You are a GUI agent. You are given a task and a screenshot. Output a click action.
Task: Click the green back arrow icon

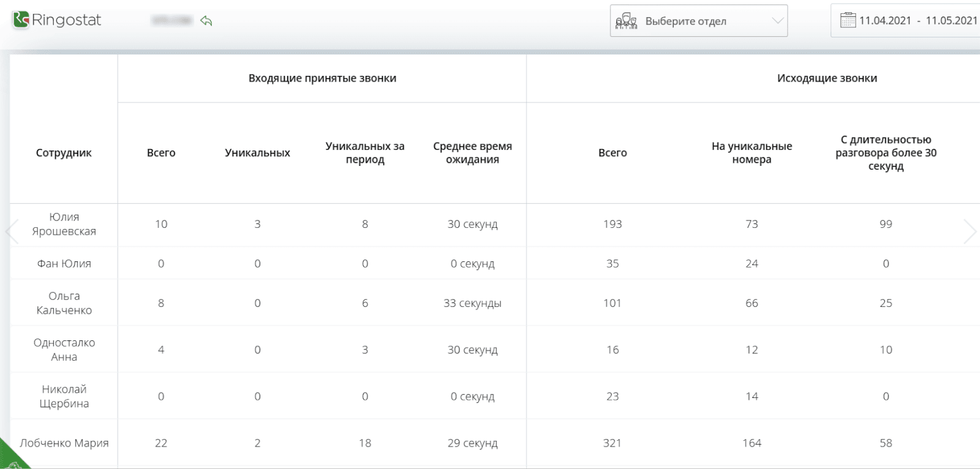[x=206, y=21]
